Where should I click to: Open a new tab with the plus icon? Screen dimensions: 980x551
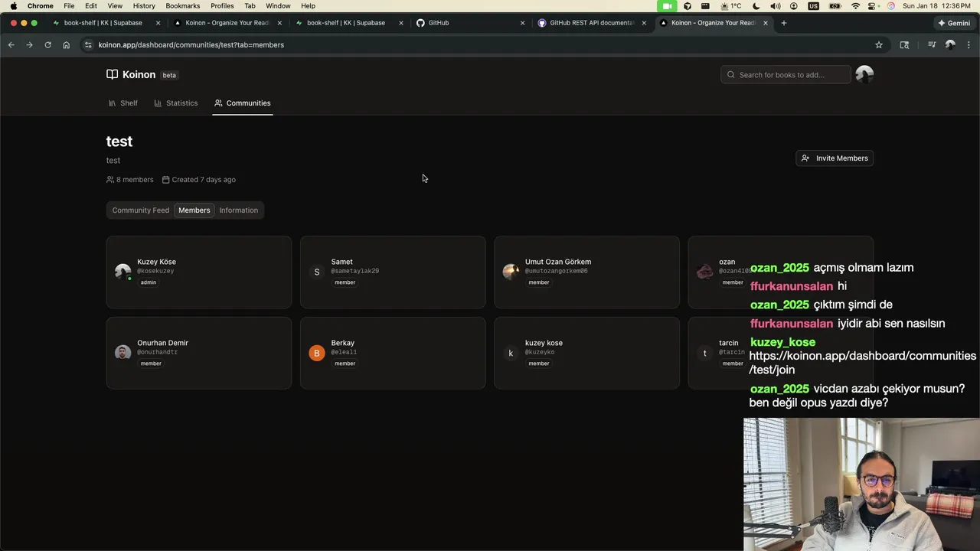[x=783, y=23]
